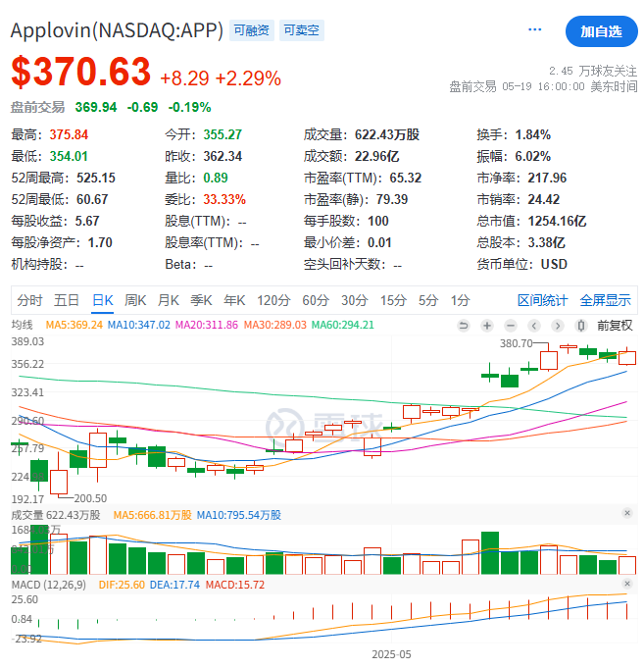Click the Applovin(NASDAQ:APP) title

pos(117,30)
